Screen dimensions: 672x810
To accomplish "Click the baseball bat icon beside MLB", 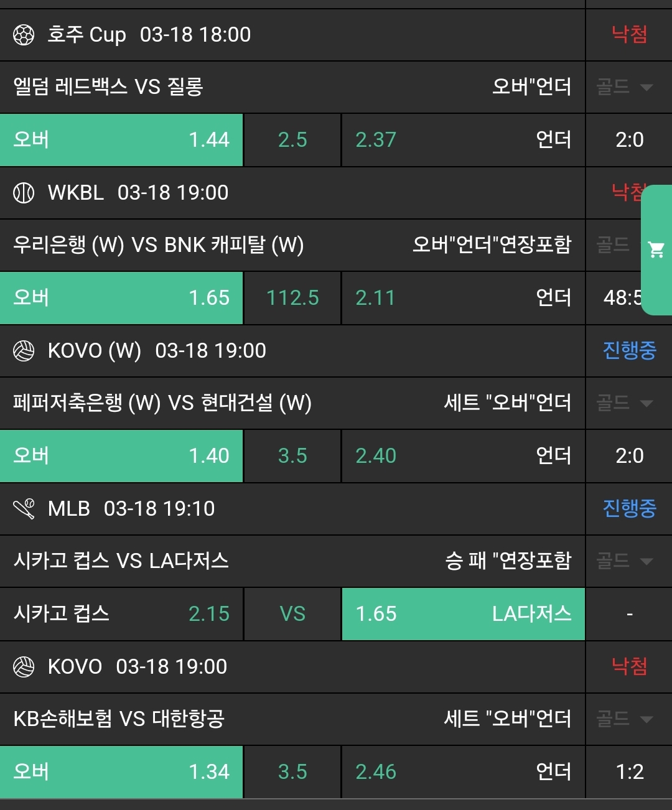I will click(x=24, y=509).
